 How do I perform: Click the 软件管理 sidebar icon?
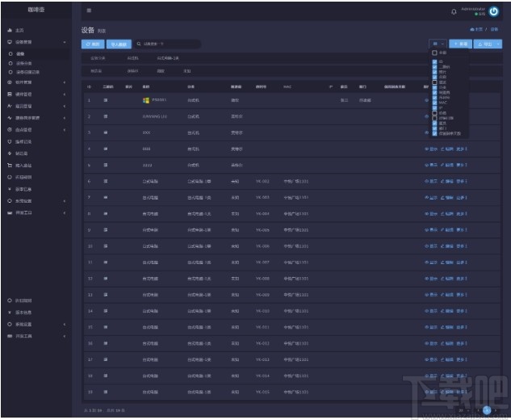pyautogui.click(x=10, y=82)
